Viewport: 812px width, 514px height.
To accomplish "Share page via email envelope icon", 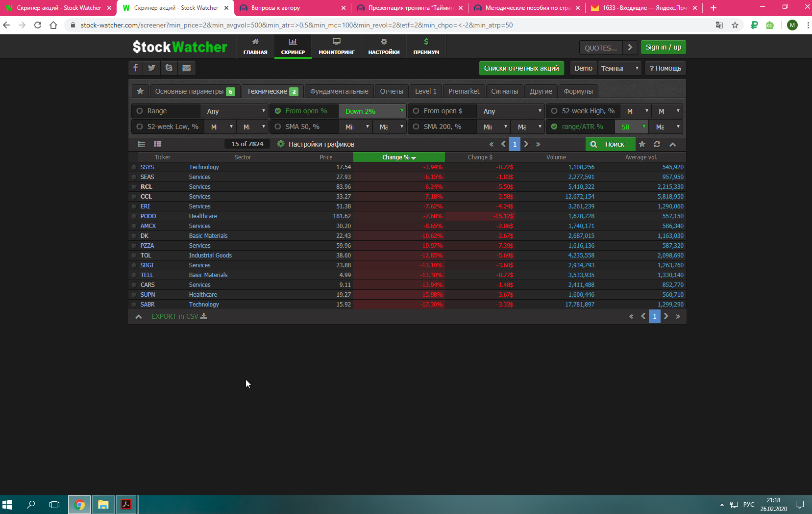I will [x=187, y=68].
